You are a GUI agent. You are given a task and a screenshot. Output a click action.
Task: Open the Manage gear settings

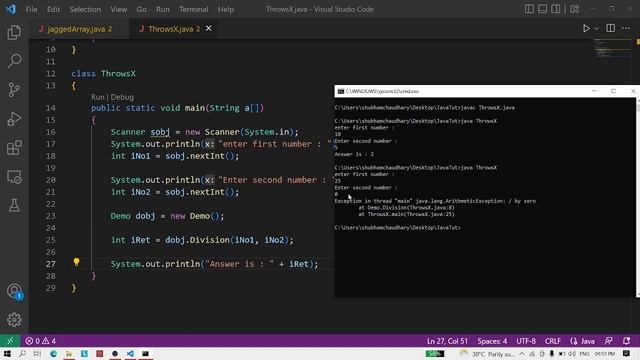[14, 320]
